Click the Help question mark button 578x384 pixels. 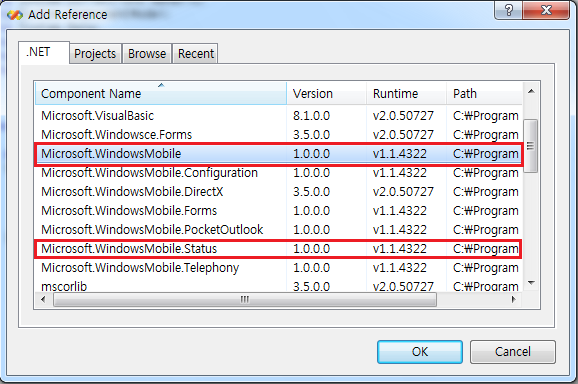pos(508,10)
